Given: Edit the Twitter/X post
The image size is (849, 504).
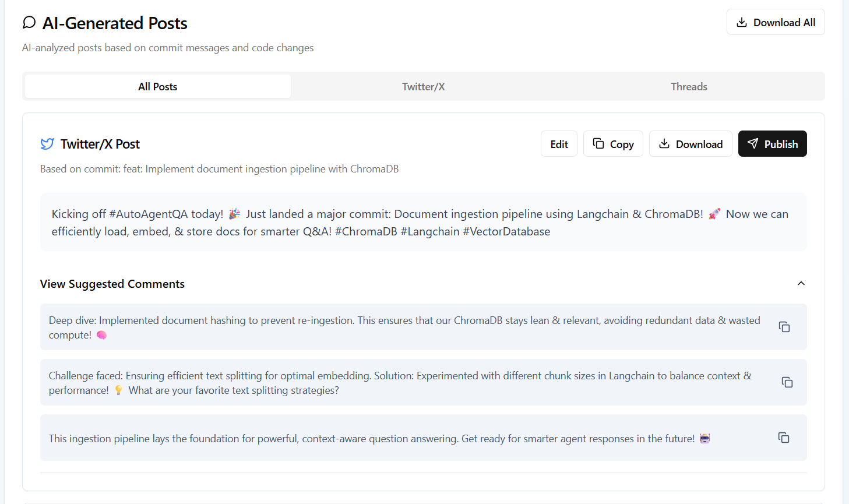Looking at the screenshot, I should (x=559, y=144).
